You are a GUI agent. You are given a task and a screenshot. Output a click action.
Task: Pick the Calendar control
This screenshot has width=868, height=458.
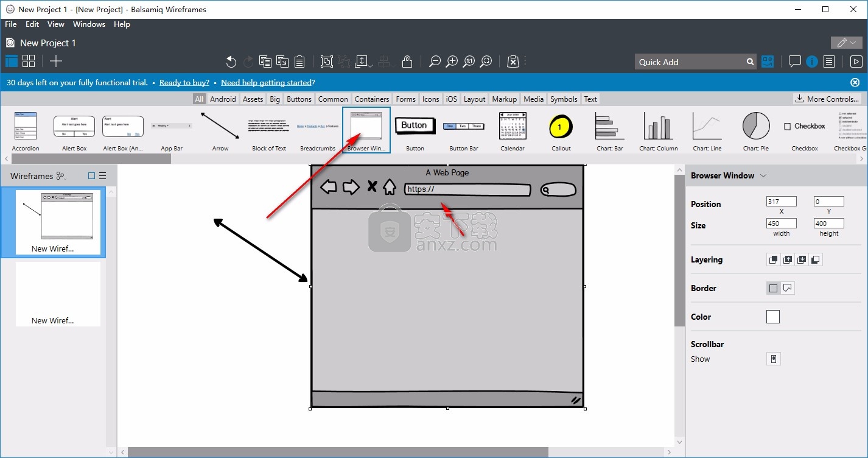coord(513,131)
